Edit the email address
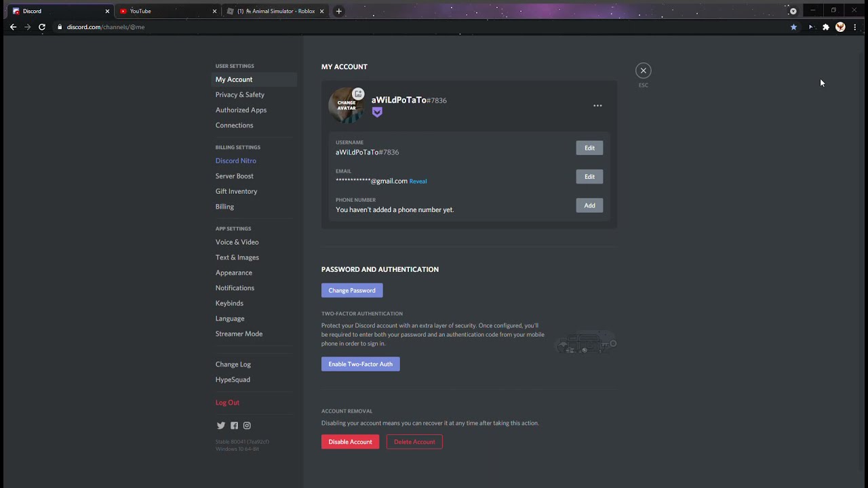868x488 pixels. coord(589,177)
